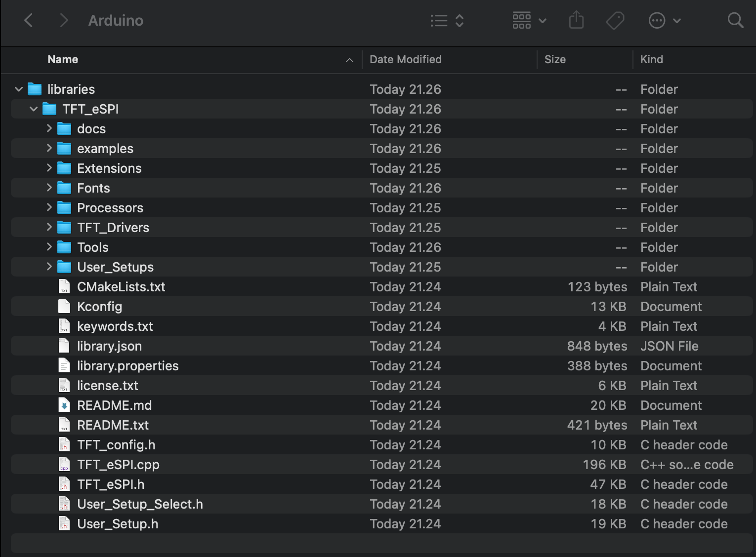756x557 pixels.
Task: Sort by the Name column header
Action: [x=63, y=59]
